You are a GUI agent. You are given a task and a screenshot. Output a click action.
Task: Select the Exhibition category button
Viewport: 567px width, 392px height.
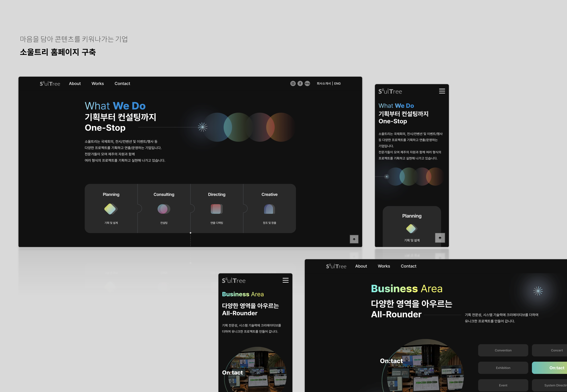tap(503, 368)
